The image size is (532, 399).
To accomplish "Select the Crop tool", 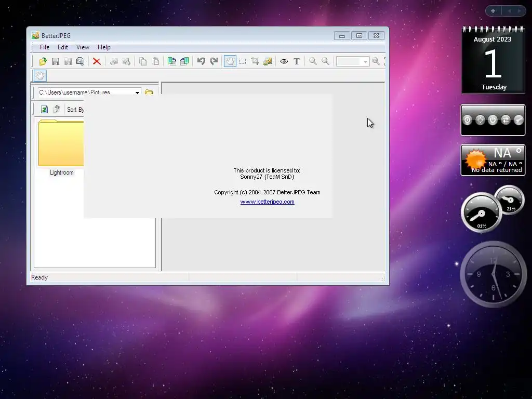I will pyautogui.click(x=255, y=61).
